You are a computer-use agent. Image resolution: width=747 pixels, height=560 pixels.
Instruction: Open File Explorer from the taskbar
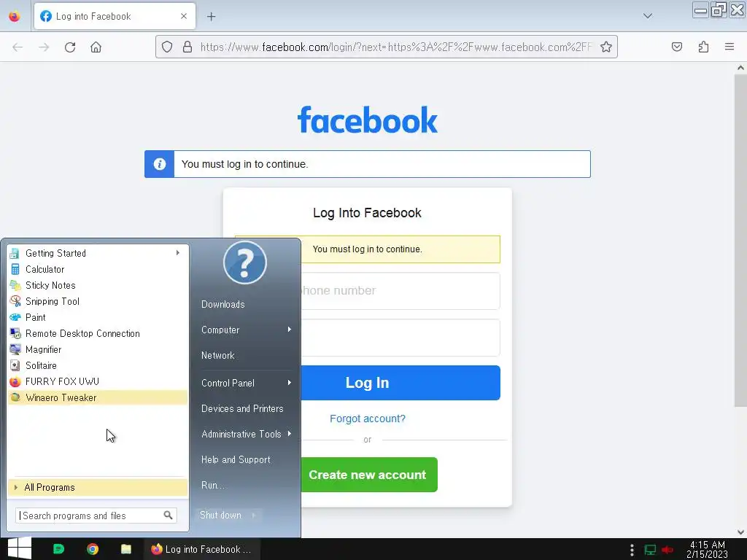126,549
